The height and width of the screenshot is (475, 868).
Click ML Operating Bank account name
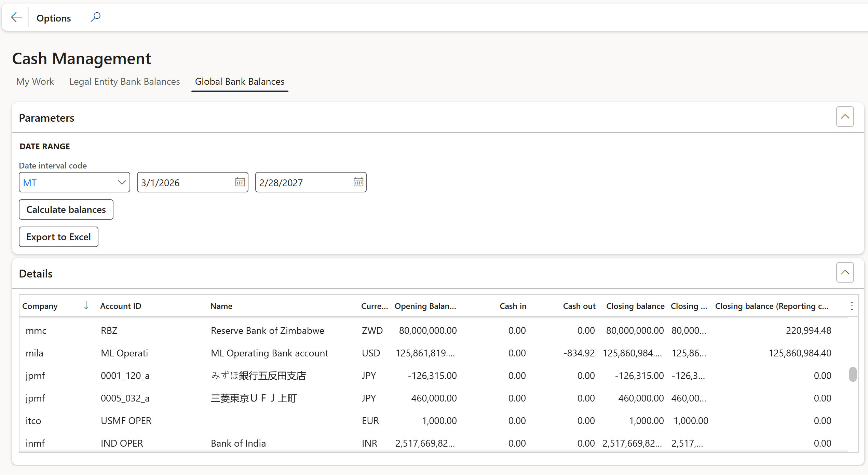(x=269, y=353)
